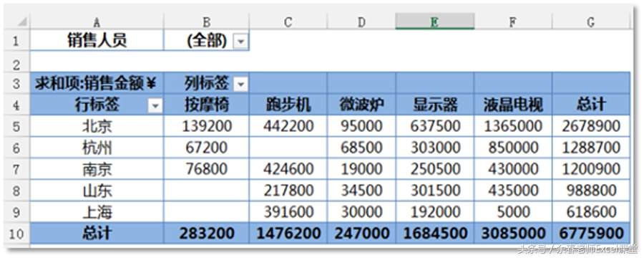Select column C header
Viewport: 644px width, 258px height.
click(x=288, y=21)
